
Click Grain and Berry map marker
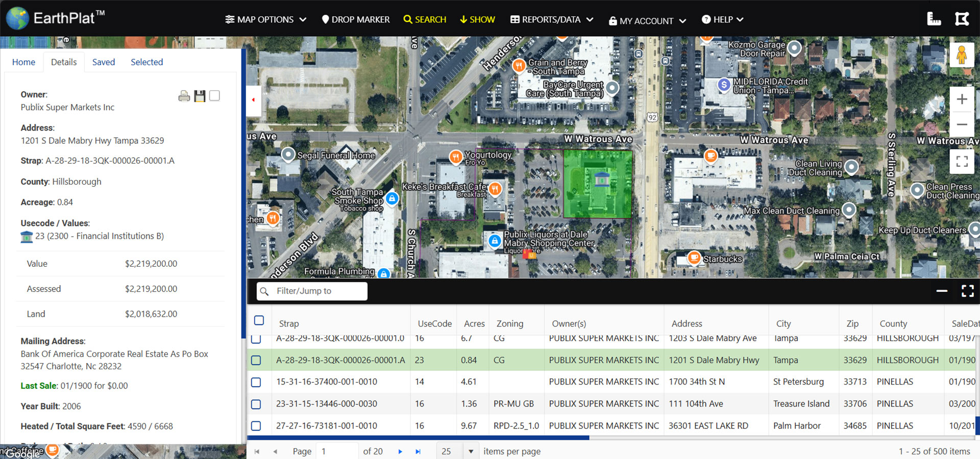(x=519, y=65)
